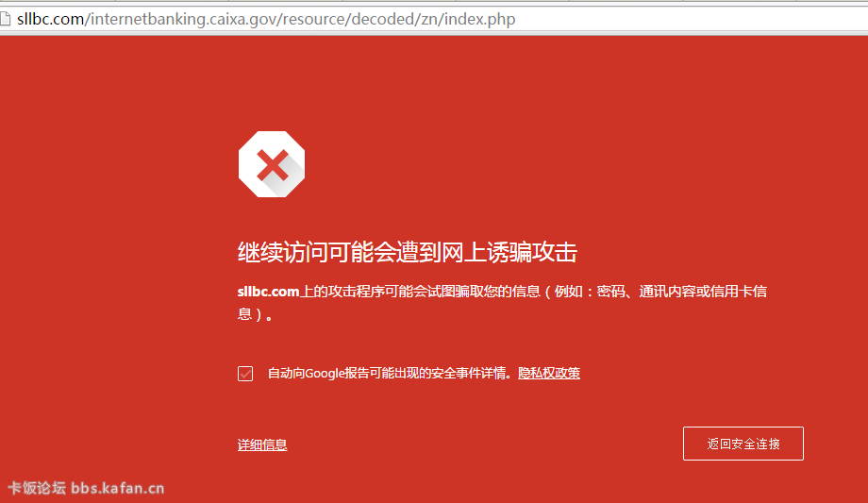Screen dimensions: 868x503
Task: Click the white octagon stop warning icon
Action: [272, 164]
